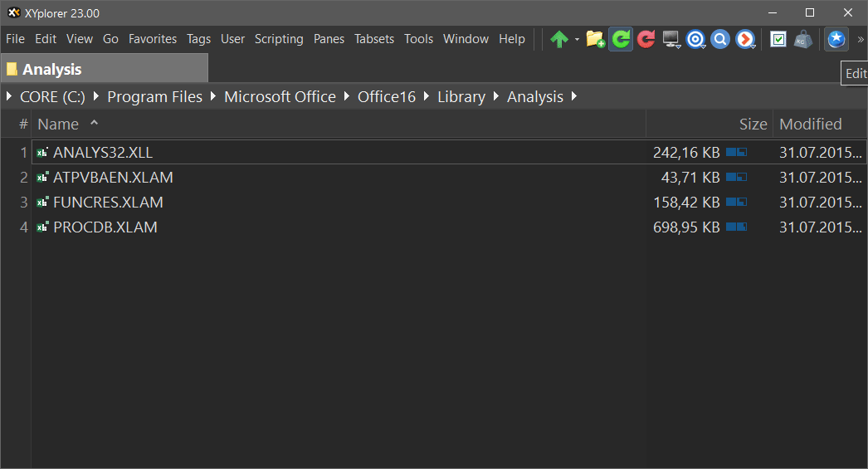868x469 pixels.
Task: Select file ANALYS32.XLL
Action: click(103, 152)
